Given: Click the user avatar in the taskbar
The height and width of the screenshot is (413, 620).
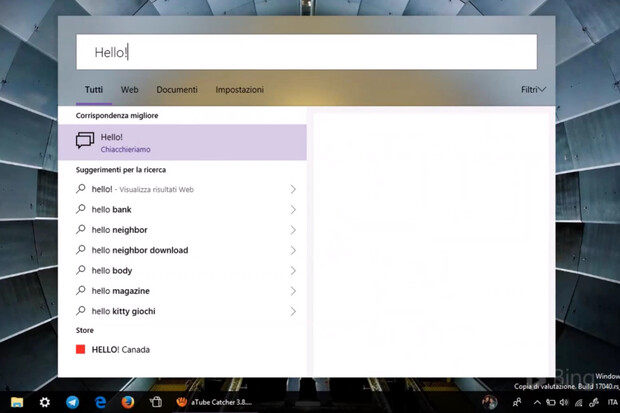Looking at the screenshot, I should (490, 402).
